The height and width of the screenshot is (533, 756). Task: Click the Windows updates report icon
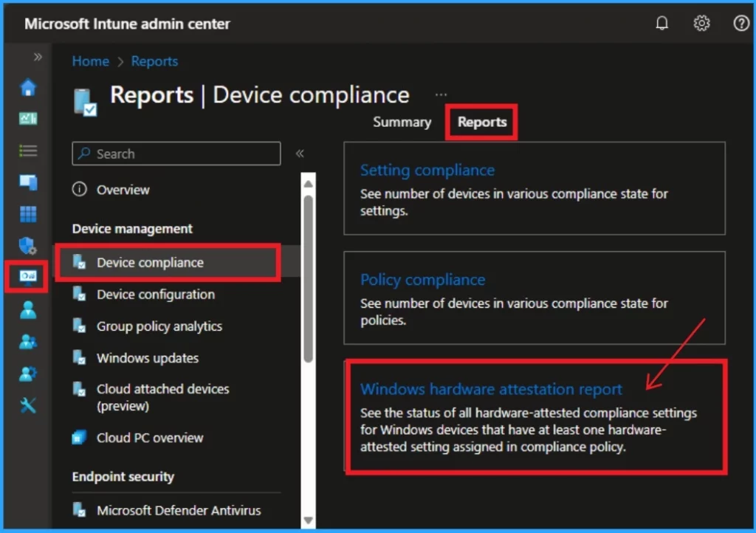[x=80, y=357]
